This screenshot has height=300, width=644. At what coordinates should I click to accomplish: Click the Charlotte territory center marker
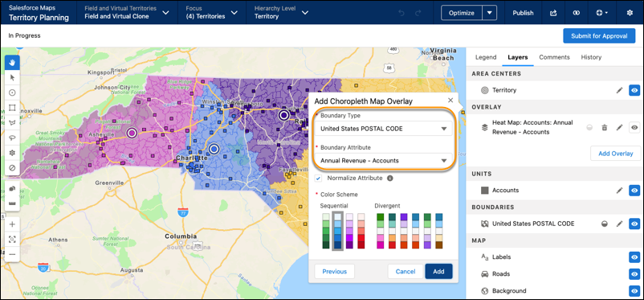click(x=214, y=149)
